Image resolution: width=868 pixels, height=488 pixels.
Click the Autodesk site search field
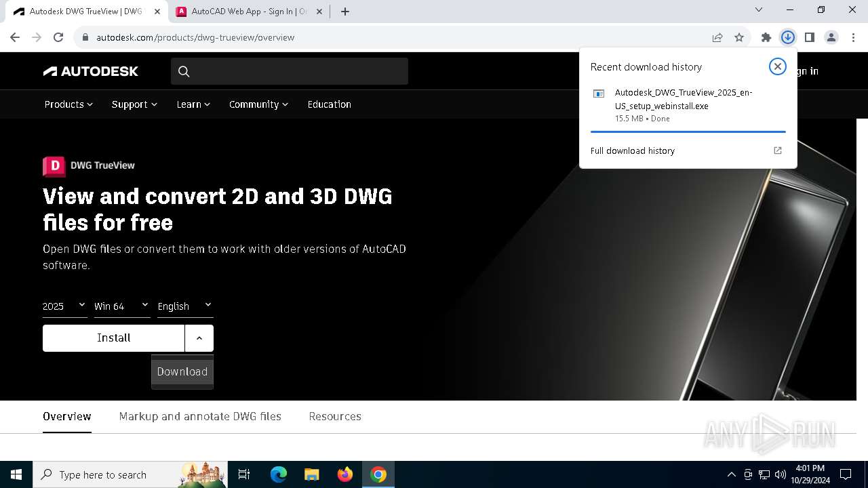point(290,71)
